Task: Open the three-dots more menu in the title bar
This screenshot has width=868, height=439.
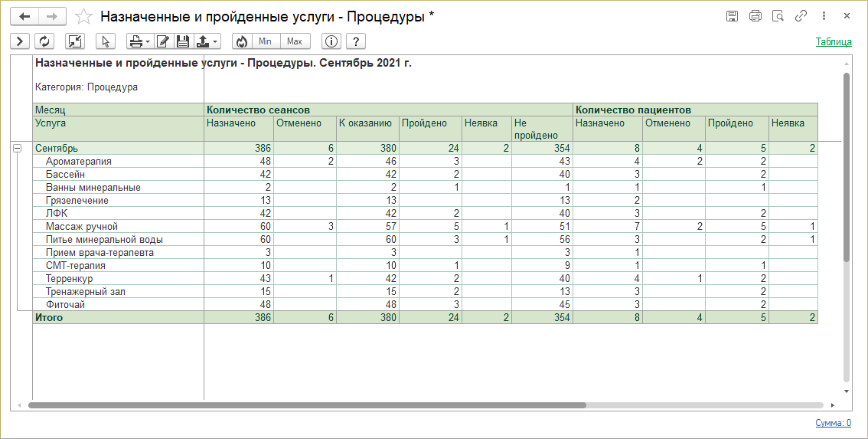Action: 824,16
